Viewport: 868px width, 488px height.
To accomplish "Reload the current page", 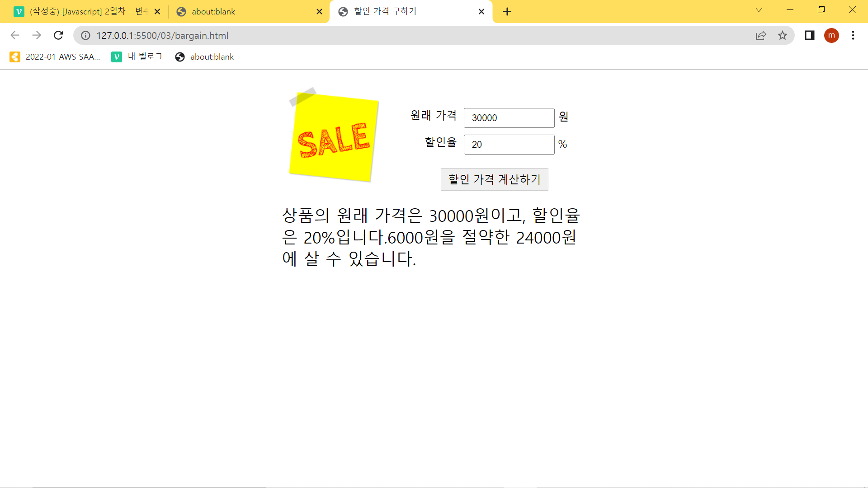I will coord(58,35).
